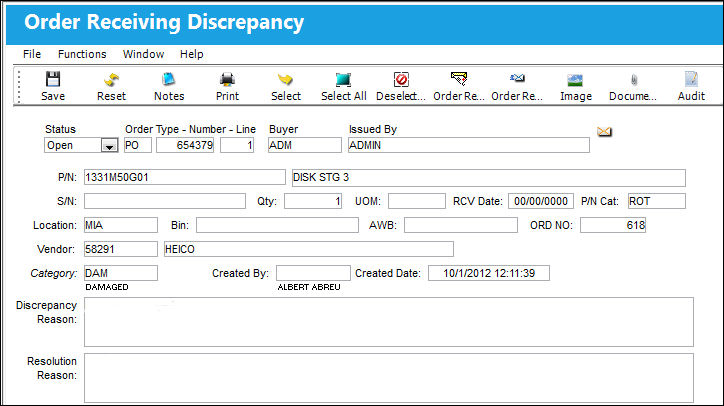Viewport: 724px width, 406px height.
Task: Click the order Line field
Action: [237, 145]
